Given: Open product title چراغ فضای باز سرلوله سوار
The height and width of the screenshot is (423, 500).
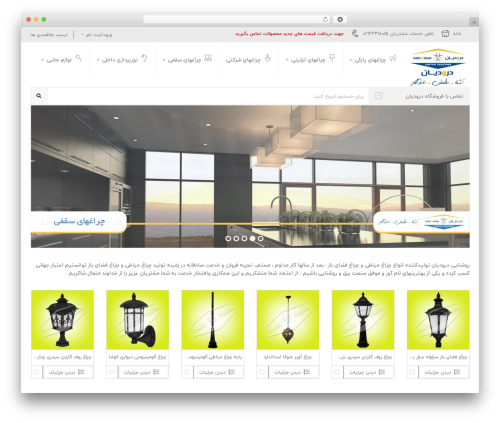Looking at the screenshot, I should [x=438, y=357].
